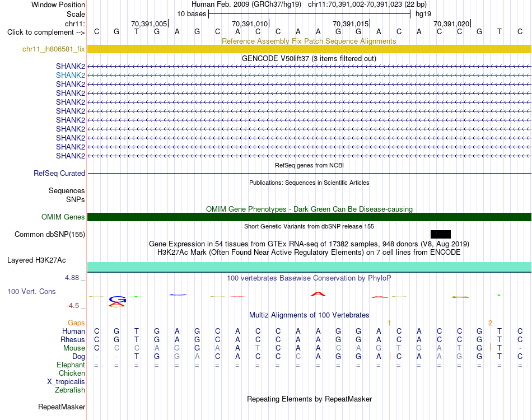Click position marker 70,391,015

point(351,24)
